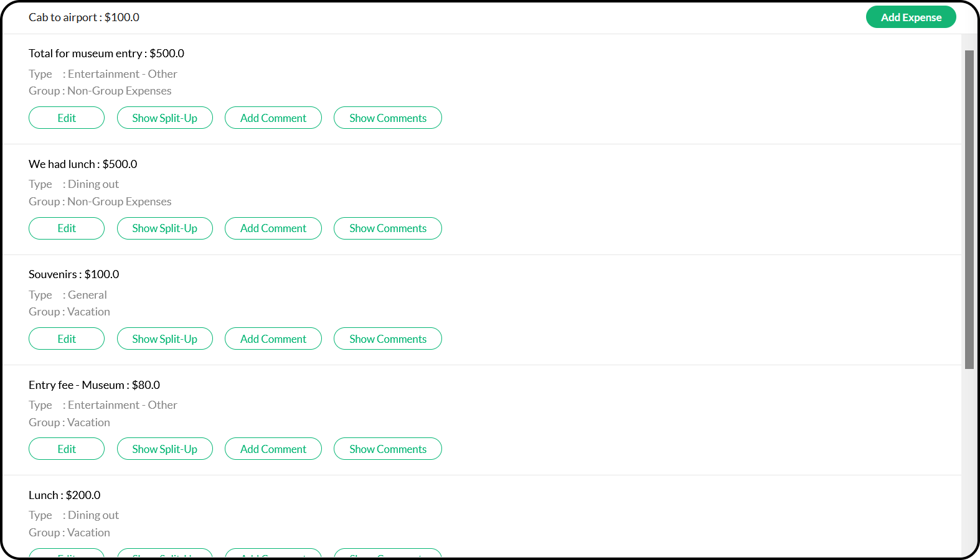The image size is (980, 560).
Task: Show Split-Up for We had lunch
Action: 165,228
